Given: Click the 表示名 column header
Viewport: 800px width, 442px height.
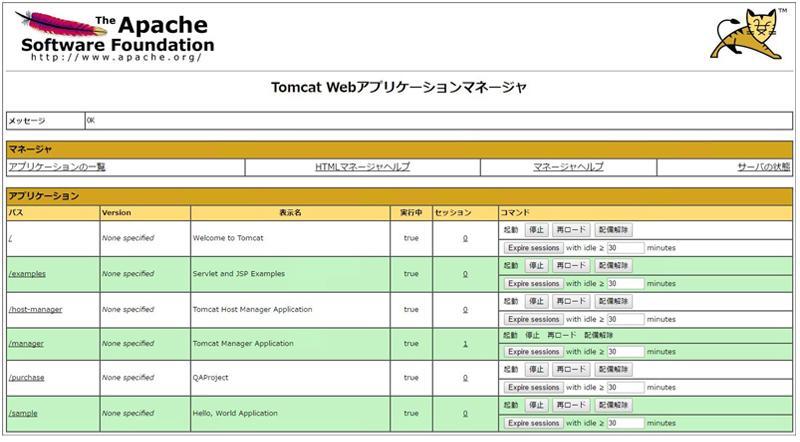Looking at the screenshot, I should (290, 213).
